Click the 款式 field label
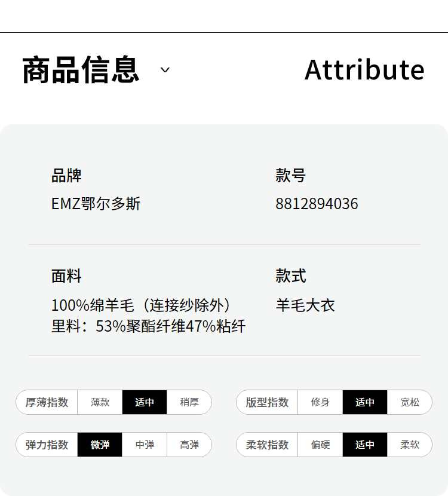448x496 pixels. tap(290, 276)
